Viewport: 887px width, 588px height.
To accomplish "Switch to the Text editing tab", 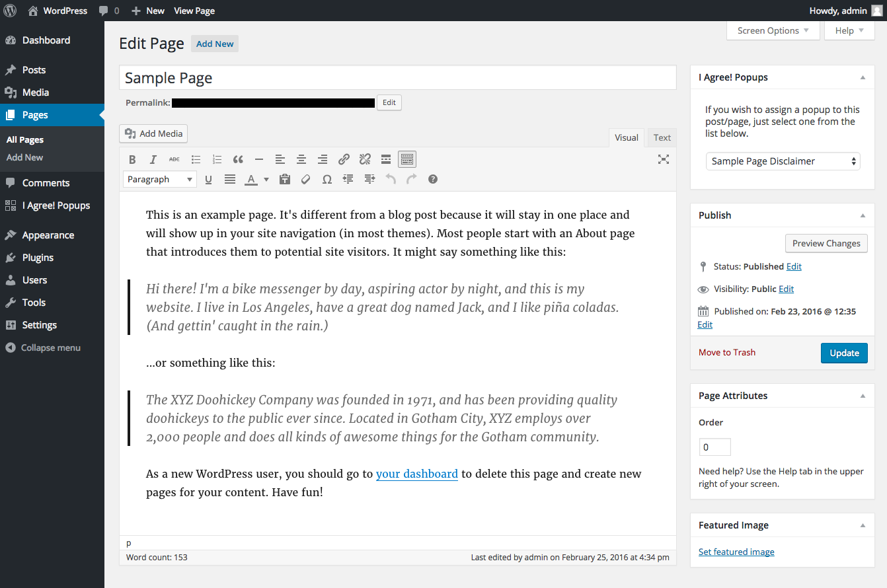I will click(662, 137).
